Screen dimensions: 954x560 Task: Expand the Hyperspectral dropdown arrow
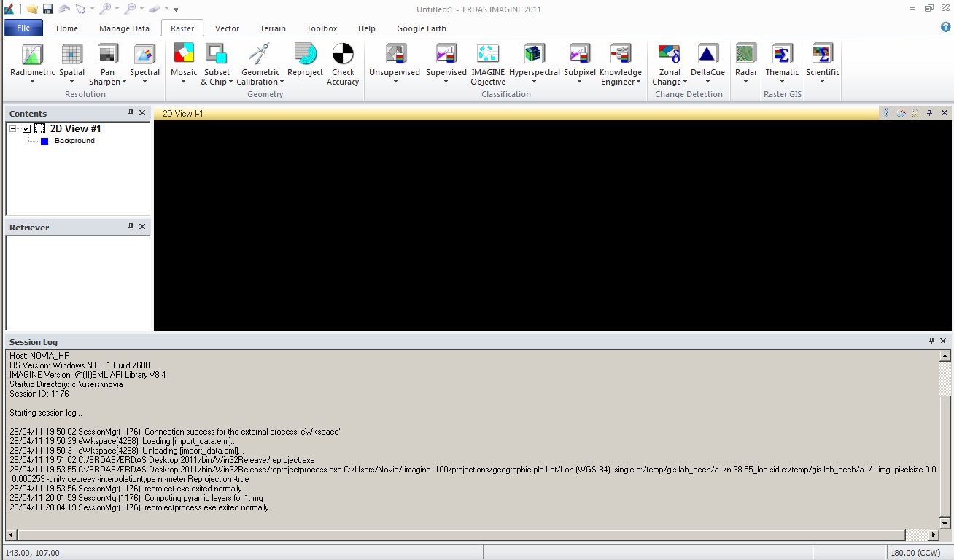535,82
